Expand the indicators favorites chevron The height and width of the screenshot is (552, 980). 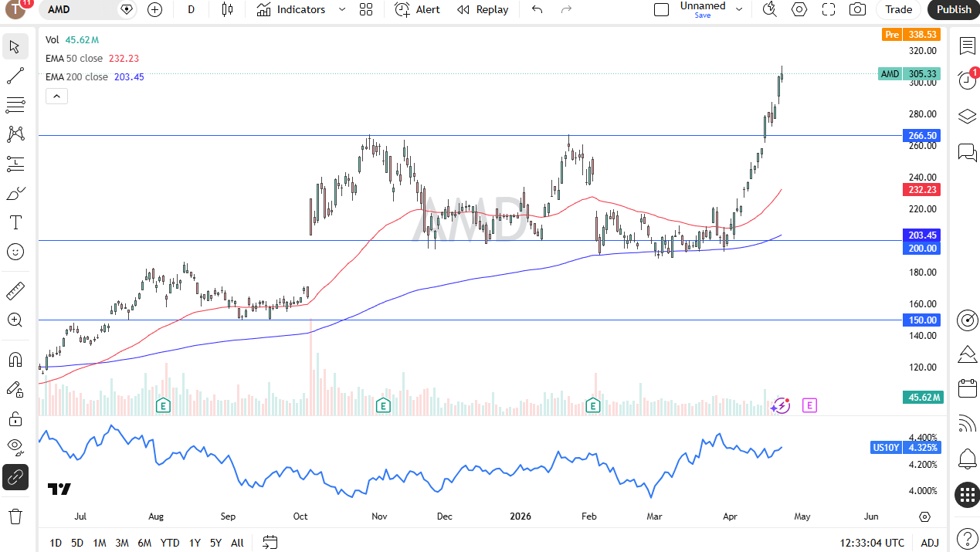point(342,9)
